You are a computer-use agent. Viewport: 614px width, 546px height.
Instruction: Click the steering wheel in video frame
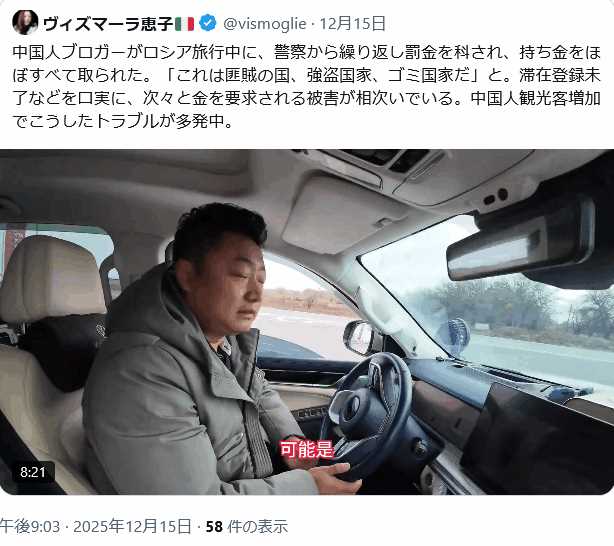tap(364, 415)
